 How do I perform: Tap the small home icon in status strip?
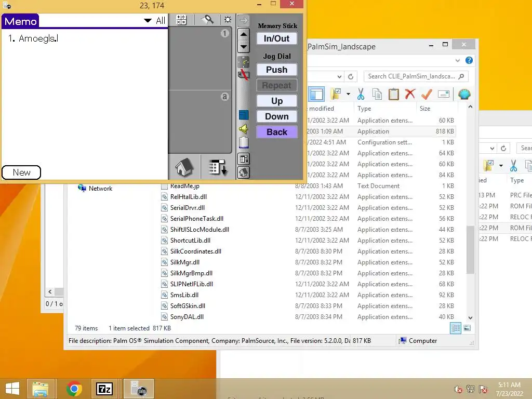[244, 172]
